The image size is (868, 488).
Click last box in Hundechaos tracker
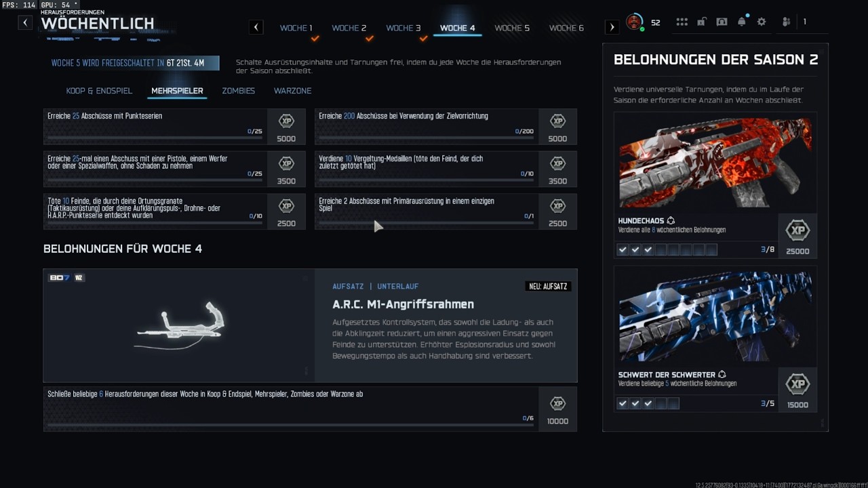[x=711, y=250]
